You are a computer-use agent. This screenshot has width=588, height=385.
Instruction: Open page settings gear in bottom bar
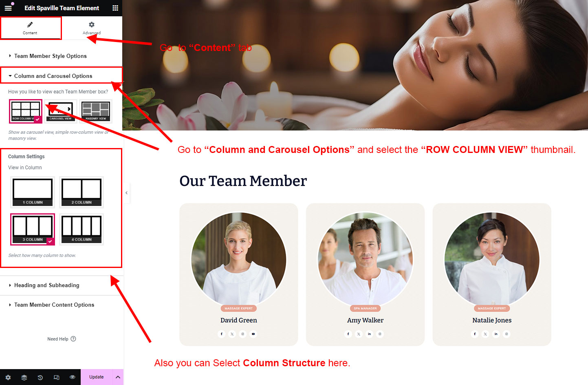click(8, 377)
